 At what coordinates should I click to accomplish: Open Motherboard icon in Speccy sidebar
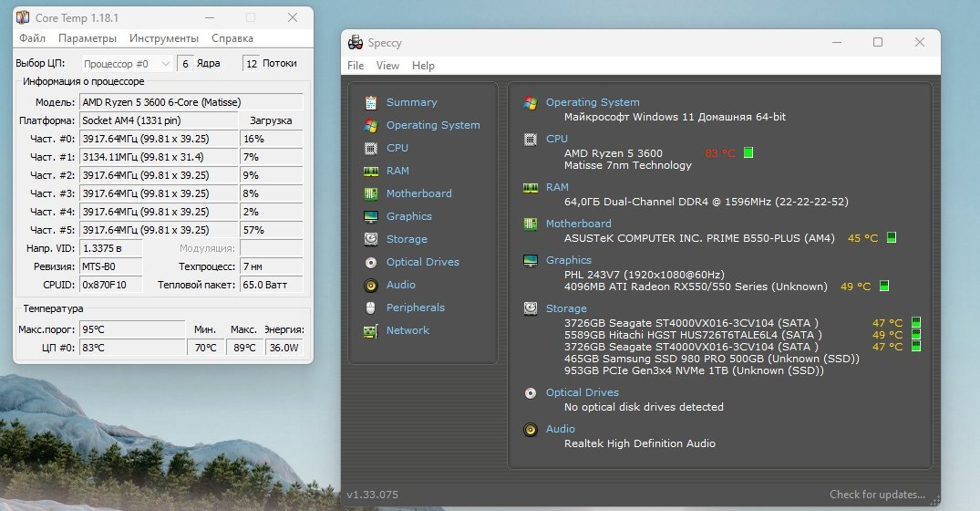(x=371, y=193)
